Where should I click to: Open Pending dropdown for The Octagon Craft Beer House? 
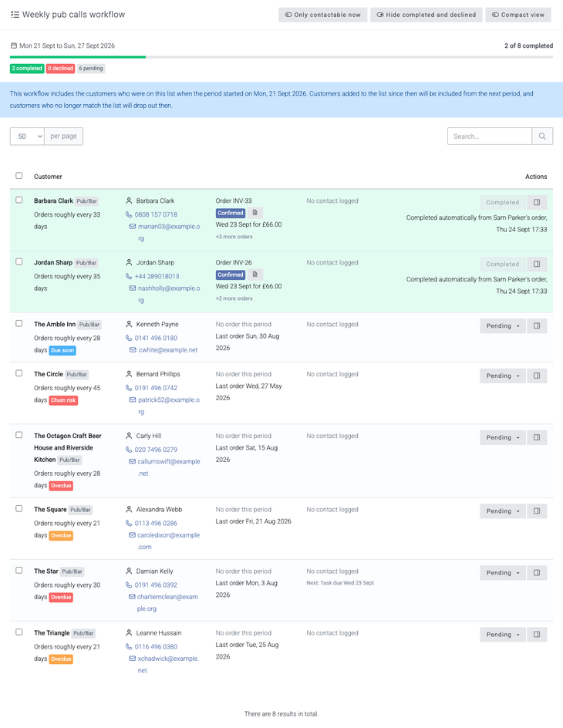click(503, 437)
